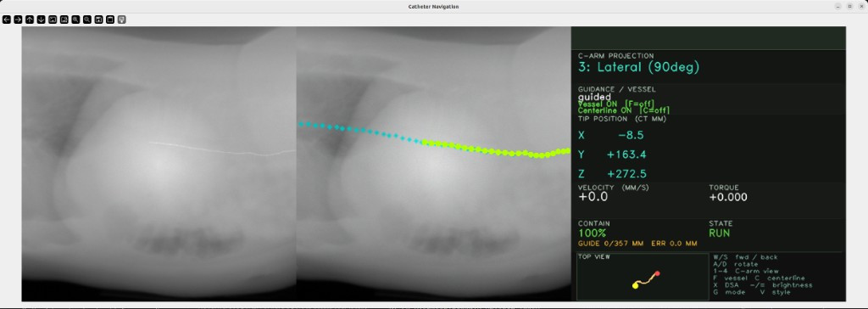The height and width of the screenshot is (309, 868).
Task: Save the current image via toolbar icon
Action: pos(98,20)
